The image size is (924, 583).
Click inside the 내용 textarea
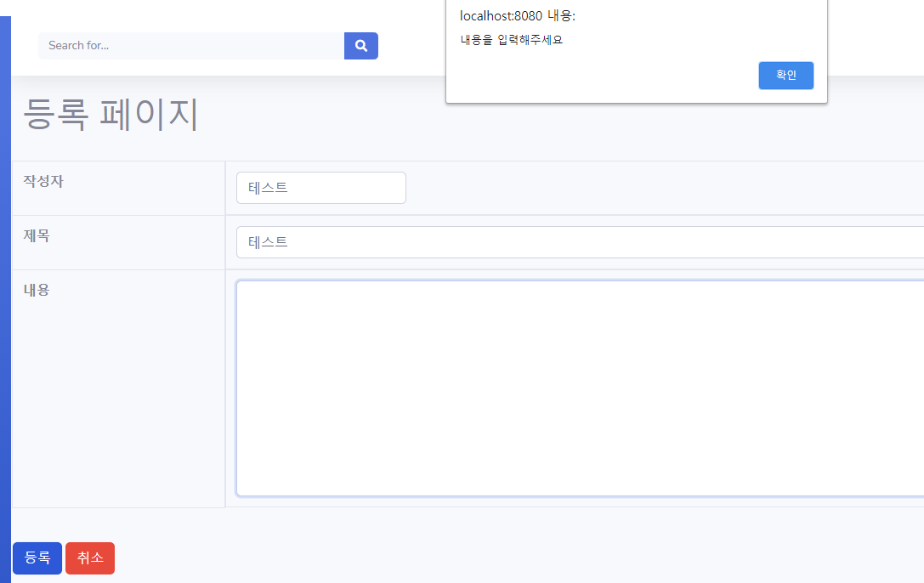point(580,388)
